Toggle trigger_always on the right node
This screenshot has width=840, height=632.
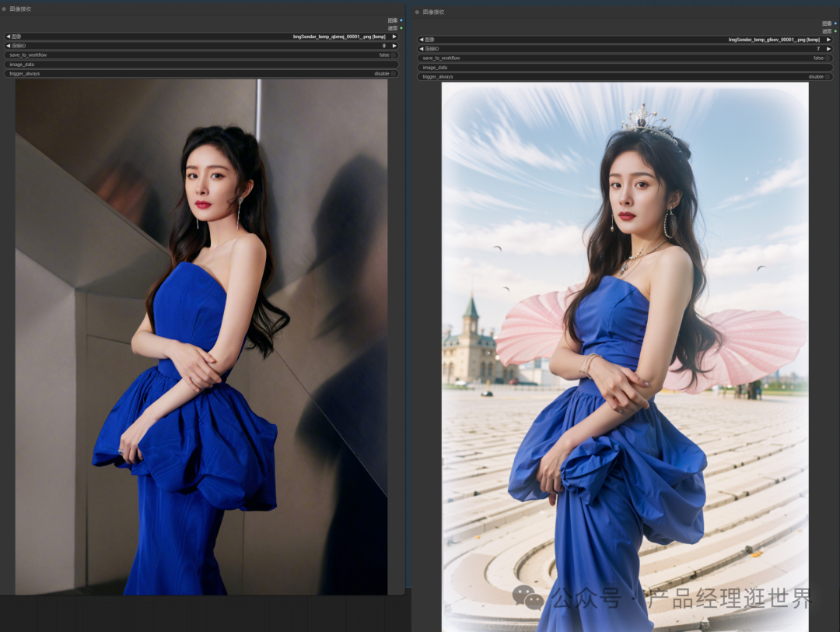[x=826, y=76]
